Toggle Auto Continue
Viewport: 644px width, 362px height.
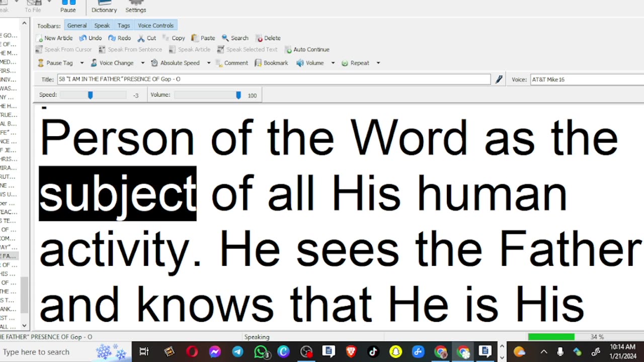point(307,50)
